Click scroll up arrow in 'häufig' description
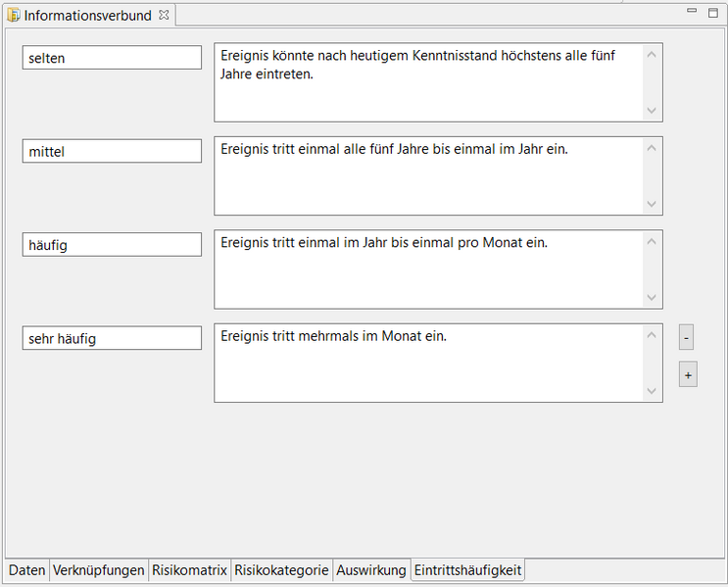 652,241
